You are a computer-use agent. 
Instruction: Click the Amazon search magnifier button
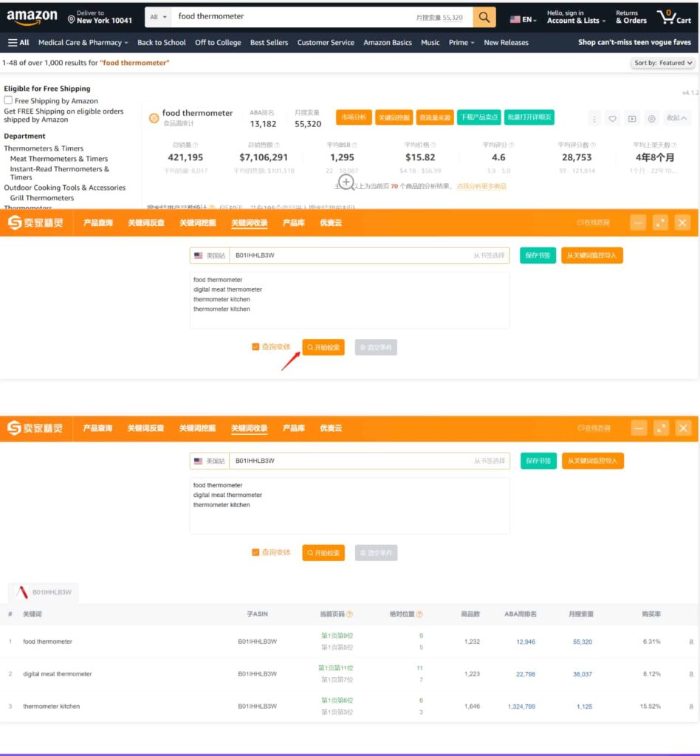(x=484, y=18)
